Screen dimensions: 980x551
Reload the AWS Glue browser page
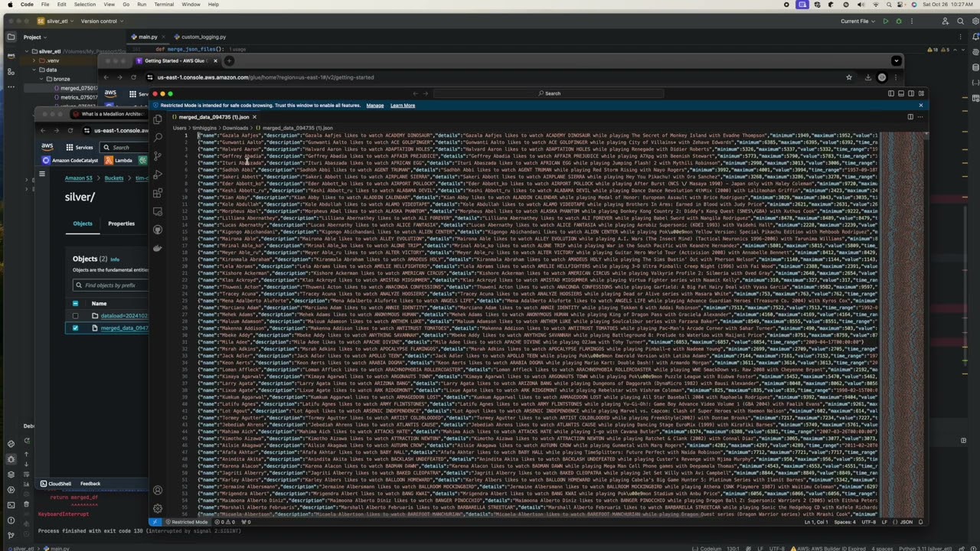(132, 77)
